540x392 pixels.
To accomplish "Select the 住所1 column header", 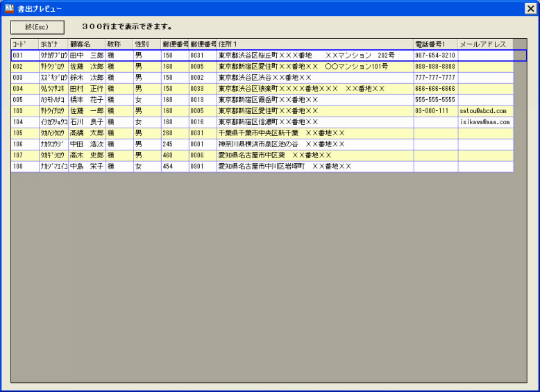I will [314, 44].
